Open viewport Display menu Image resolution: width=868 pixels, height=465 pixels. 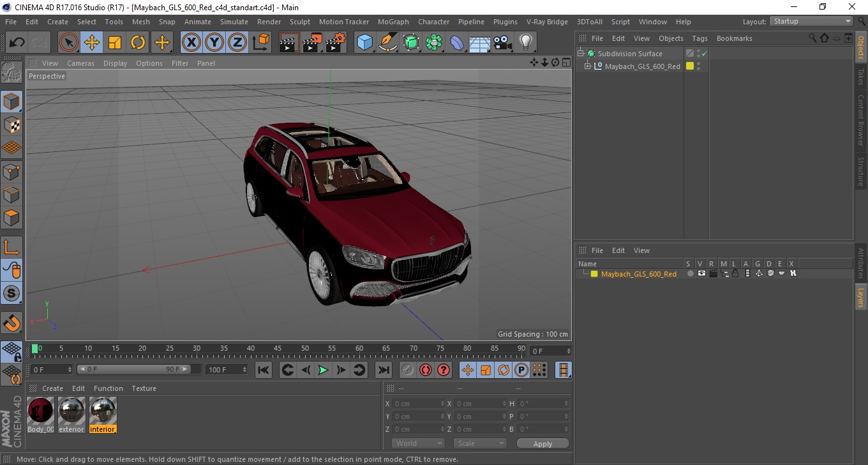click(x=115, y=63)
